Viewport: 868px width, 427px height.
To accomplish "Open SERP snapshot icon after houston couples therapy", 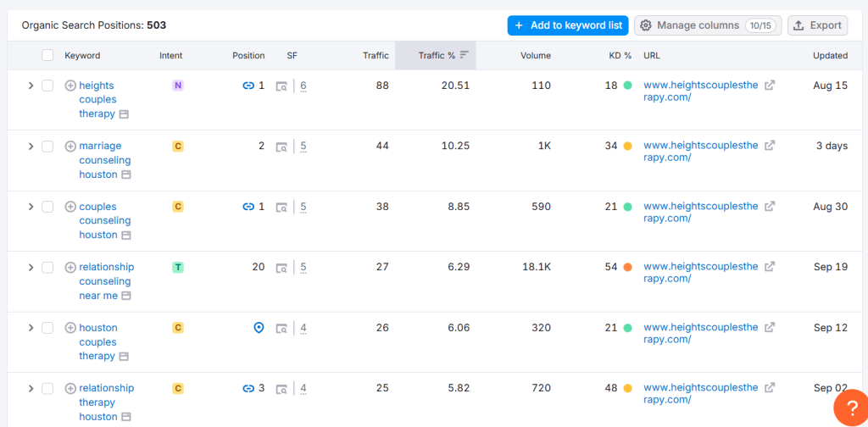I will pos(125,356).
